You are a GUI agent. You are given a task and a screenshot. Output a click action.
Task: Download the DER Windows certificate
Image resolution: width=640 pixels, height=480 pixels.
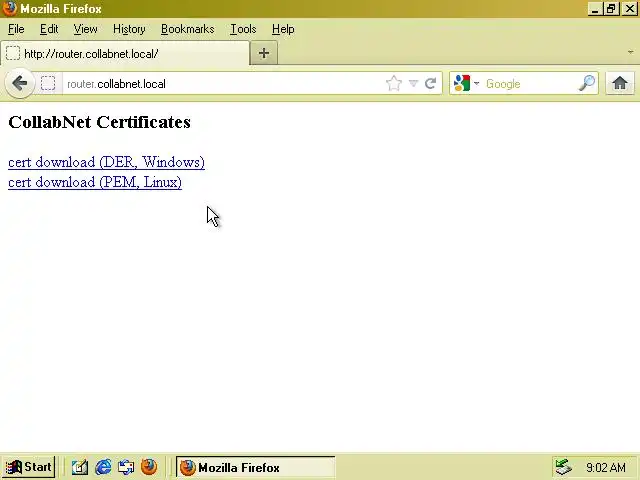pyautogui.click(x=106, y=162)
